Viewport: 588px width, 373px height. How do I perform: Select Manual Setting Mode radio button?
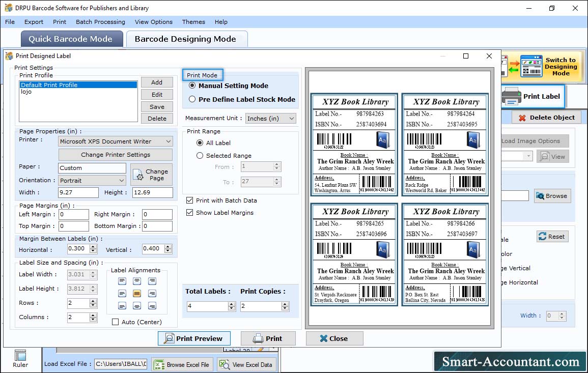pos(192,85)
